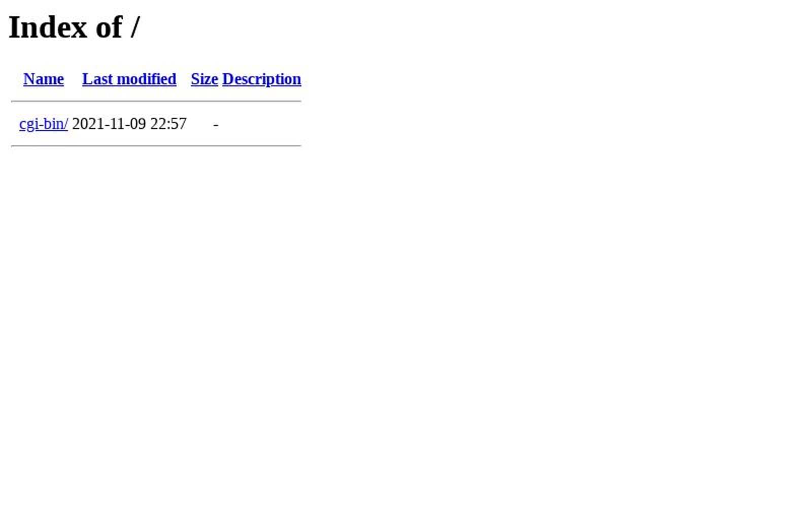Sort entries by Last modified header
The image size is (812, 508).
129,79
